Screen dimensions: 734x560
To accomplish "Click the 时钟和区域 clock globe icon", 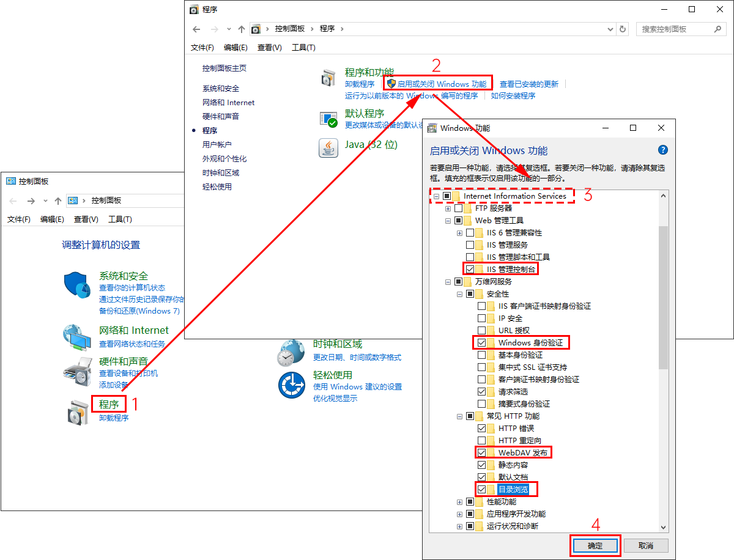I will pyautogui.click(x=291, y=353).
